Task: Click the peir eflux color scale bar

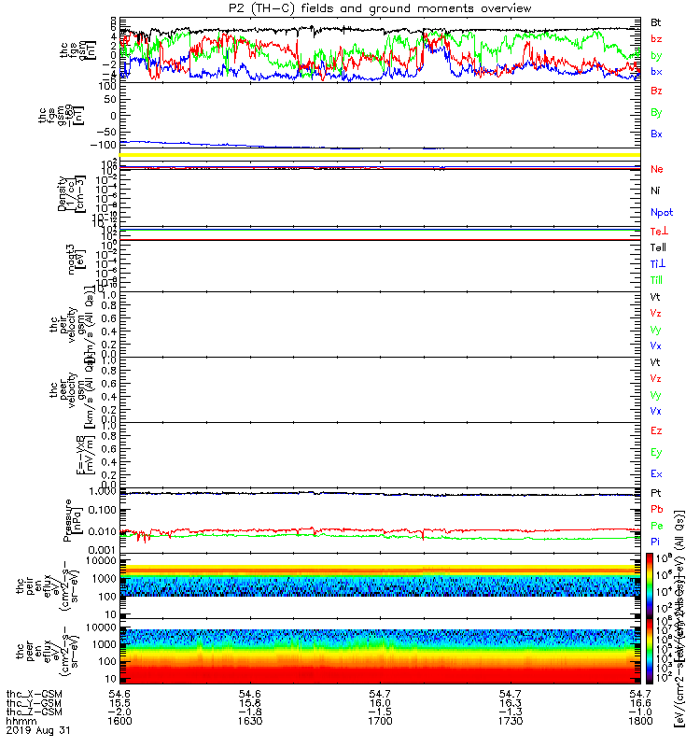Action: [650, 585]
